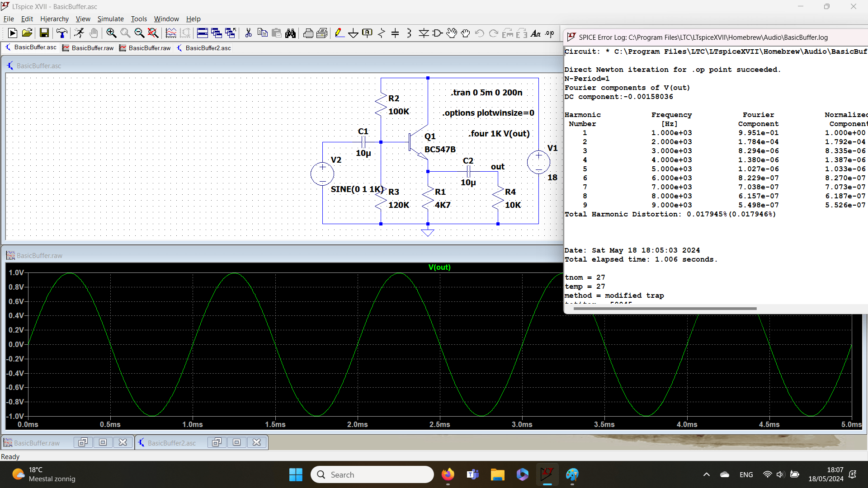Zoom out with the minus magnifier
868x488 pixels.
click(x=139, y=33)
